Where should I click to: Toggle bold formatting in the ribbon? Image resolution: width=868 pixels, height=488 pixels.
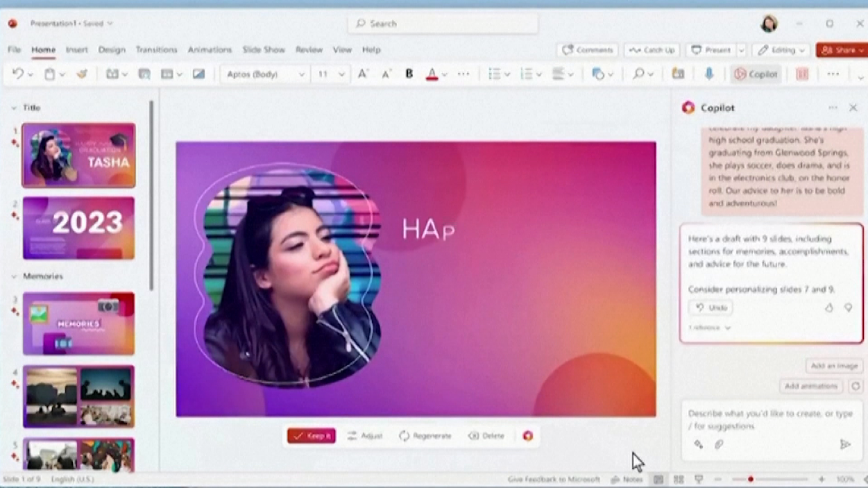[409, 74]
